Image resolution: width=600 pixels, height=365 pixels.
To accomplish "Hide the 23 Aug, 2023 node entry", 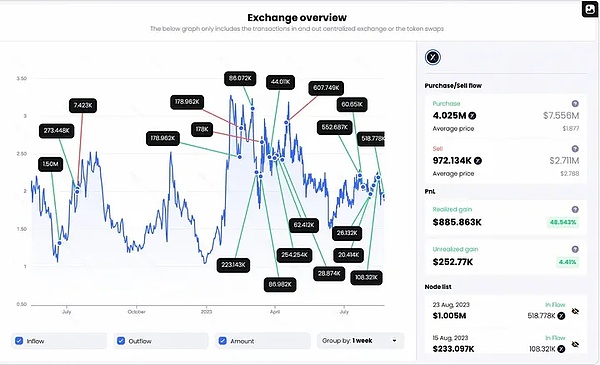I will [575, 311].
